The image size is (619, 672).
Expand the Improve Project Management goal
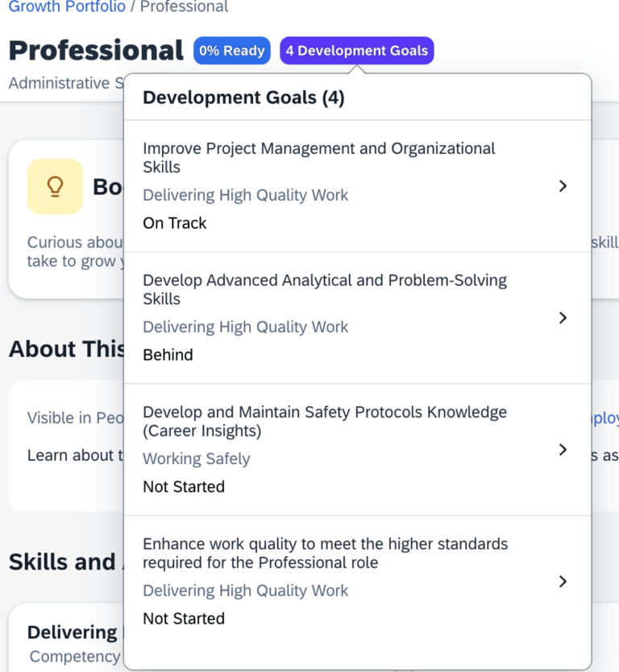563,185
